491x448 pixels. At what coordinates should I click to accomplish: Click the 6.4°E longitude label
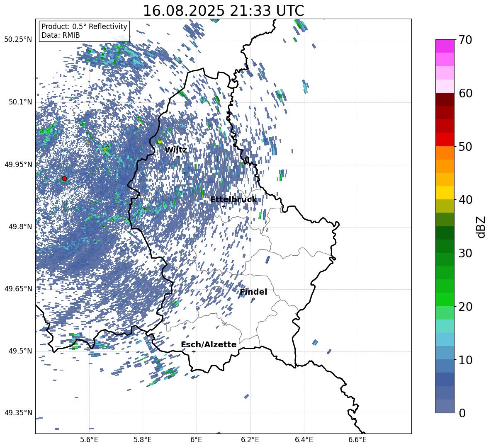[x=304, y=440]
